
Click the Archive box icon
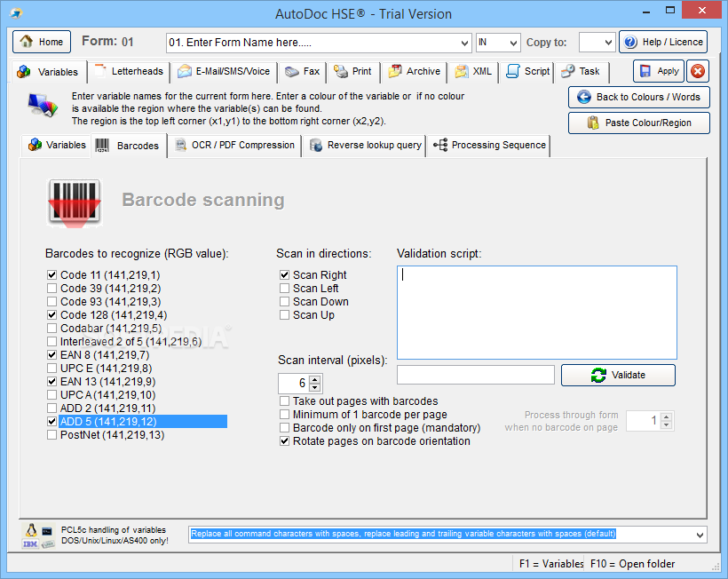coord(395,71)
